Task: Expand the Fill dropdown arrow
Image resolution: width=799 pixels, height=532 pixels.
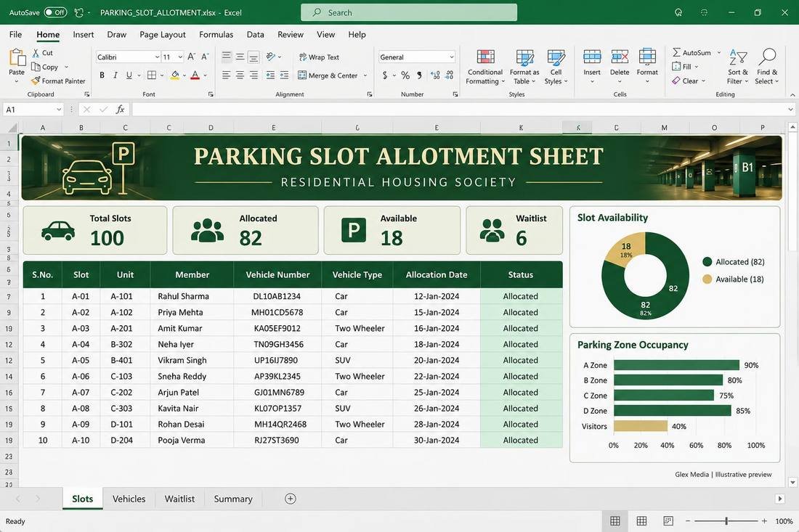Action: [x=696, y=67]
